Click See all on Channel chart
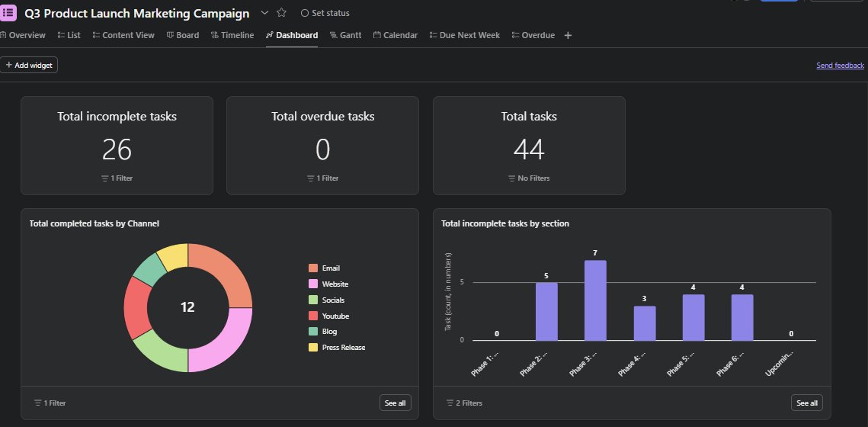868x427 pixels. point(396,403)
